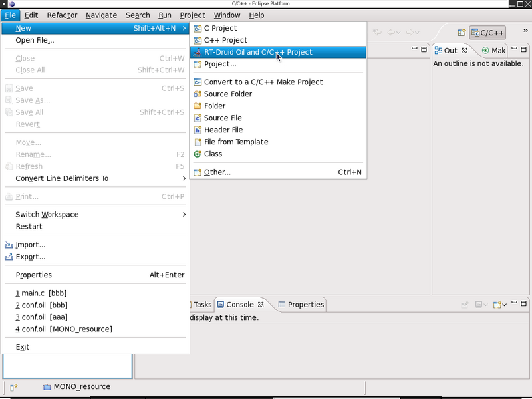This screenshot has width=532, height=399.
Task: Click the fast view icon in status bar
Action: (x=13, y=387)
